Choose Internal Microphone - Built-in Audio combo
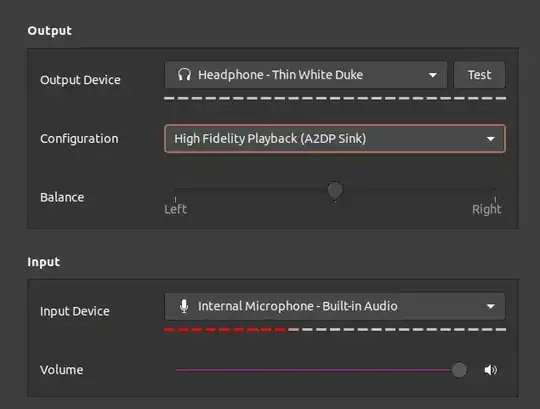This screenshot has width=540, height=409. (335, 306)
